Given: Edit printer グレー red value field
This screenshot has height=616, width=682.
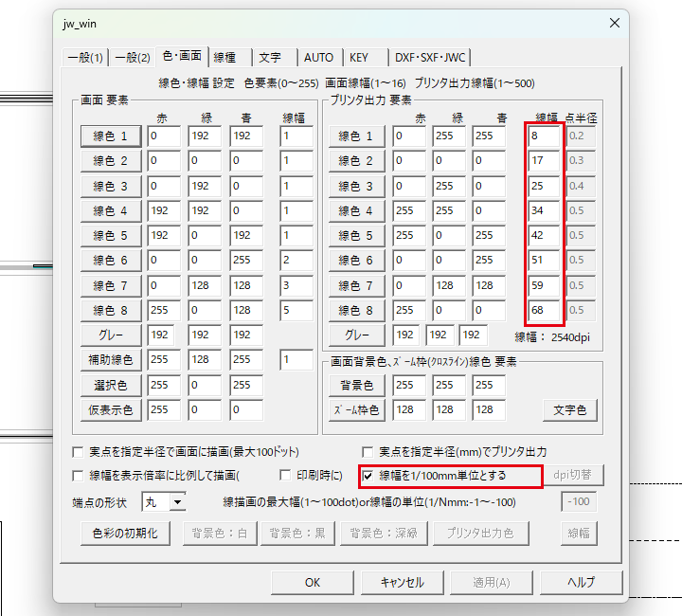Looking at the screenshot, I should click(406, 335).
